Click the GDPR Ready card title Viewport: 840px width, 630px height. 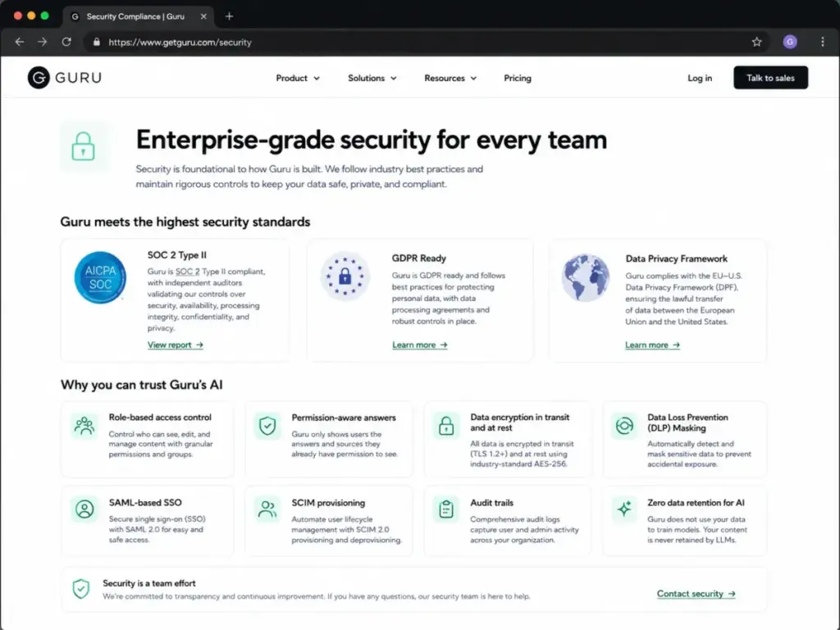pyautogui.click(x=419, y=258)
